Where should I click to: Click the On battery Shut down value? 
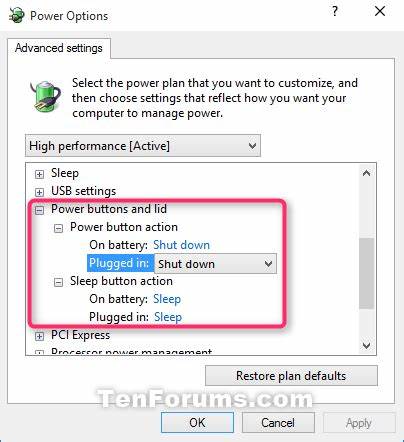pyautogui.click(x=181, y=245)
